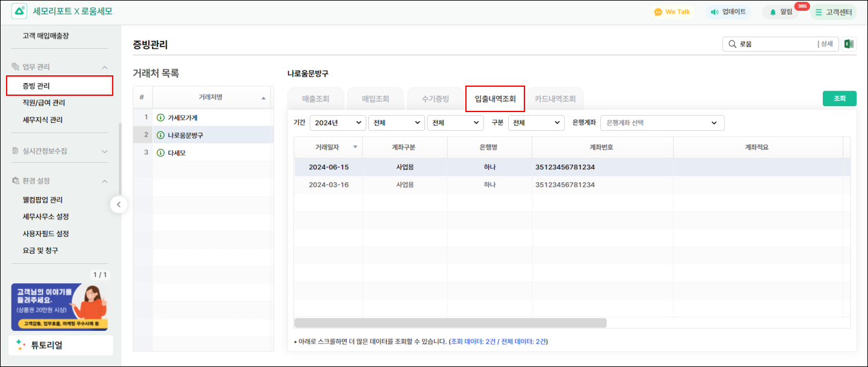Click info icon beside 다세모
The image size is (868, 367).
point(160,153)
